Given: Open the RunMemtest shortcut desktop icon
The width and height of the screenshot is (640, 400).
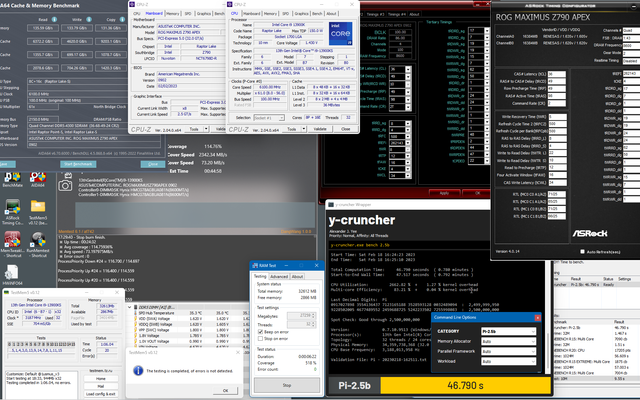Looking at the screenshot, I should (38, 244).
